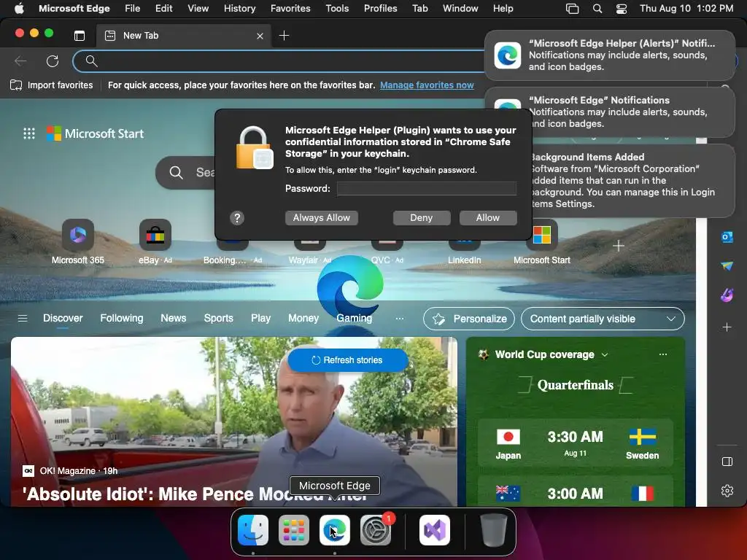Open Microsoft 365 shortcut tile
This screenshot has width=747, height=560.
click(78, 241)
